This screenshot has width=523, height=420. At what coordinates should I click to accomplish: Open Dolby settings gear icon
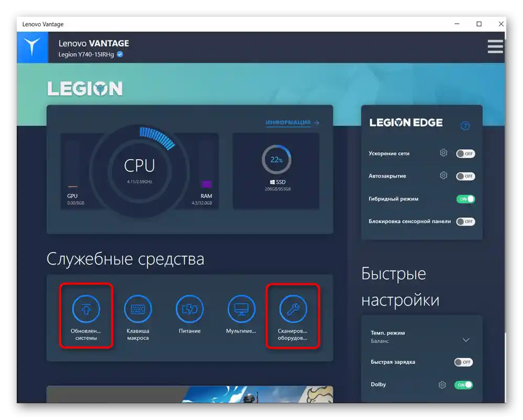[441, 384]
